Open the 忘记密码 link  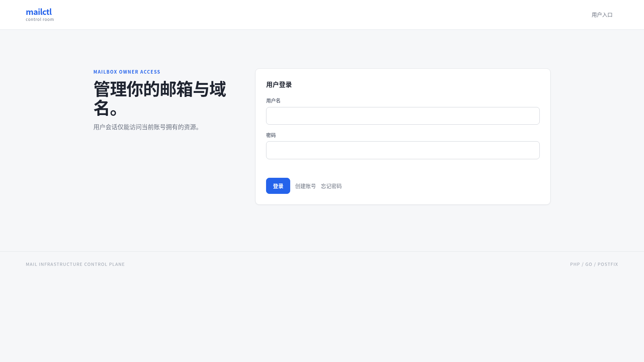331,186
